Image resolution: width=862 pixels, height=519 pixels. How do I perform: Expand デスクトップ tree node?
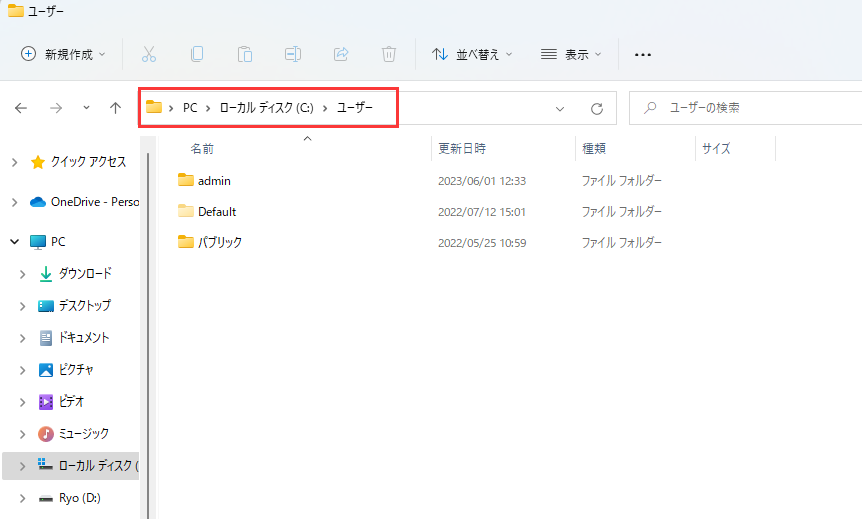pyautogui.click(x=23, y=306)
